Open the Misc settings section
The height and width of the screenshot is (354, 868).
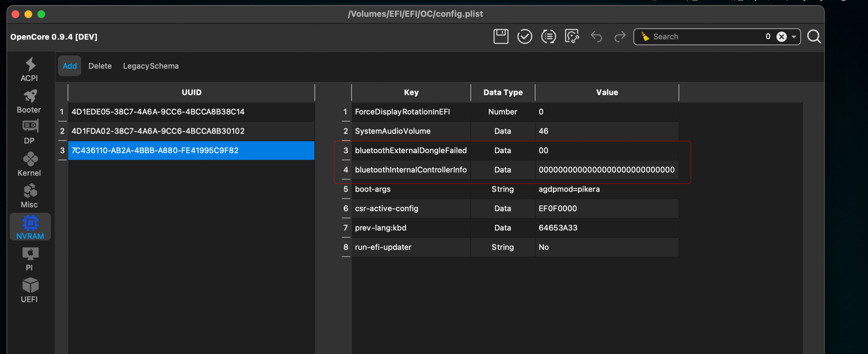pyautogui.click(x=29, y=196)
